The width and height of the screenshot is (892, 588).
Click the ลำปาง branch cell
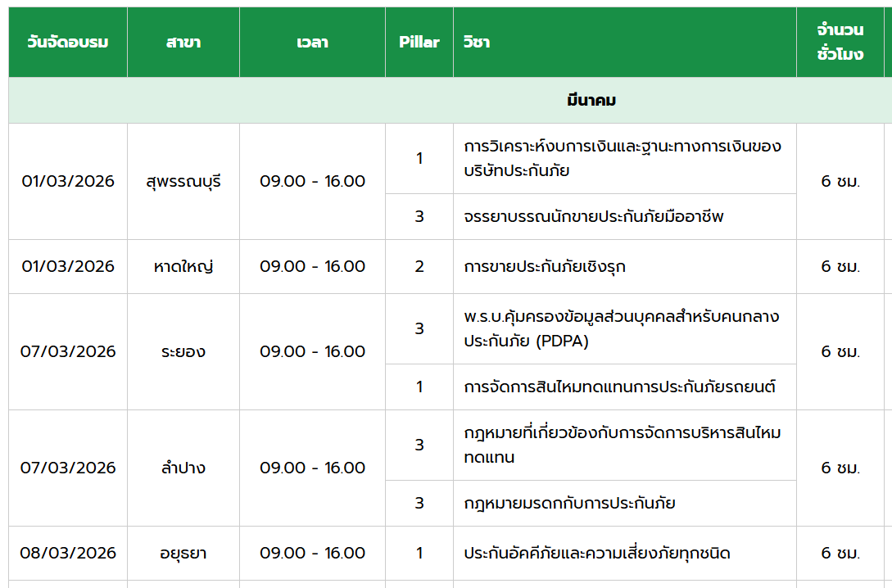[x=183, y=468]
